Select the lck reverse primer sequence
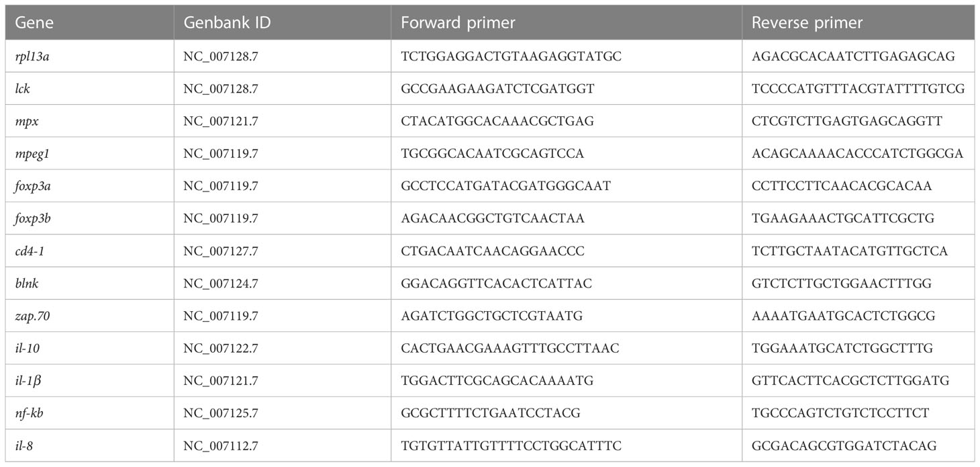This screenshot has width=980, height=467. click(859, 89)
